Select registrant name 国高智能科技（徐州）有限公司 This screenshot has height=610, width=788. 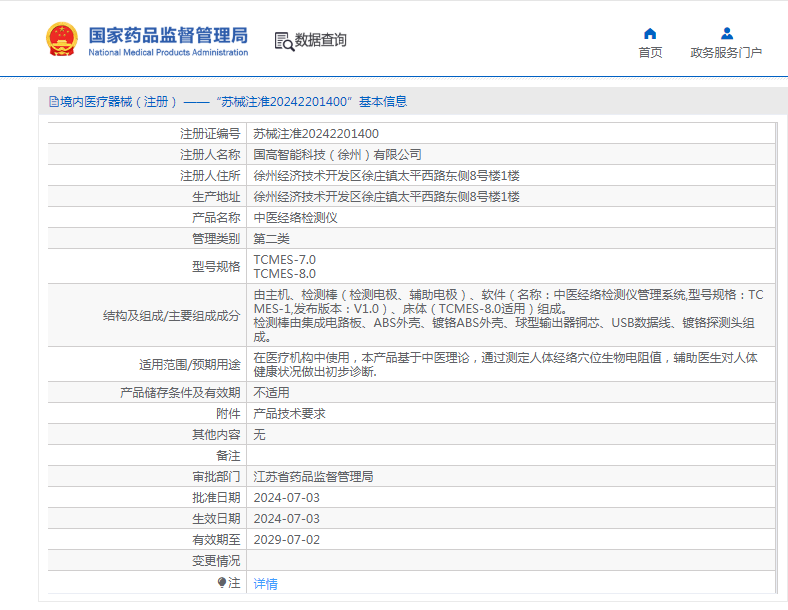[x=337, y=155]
